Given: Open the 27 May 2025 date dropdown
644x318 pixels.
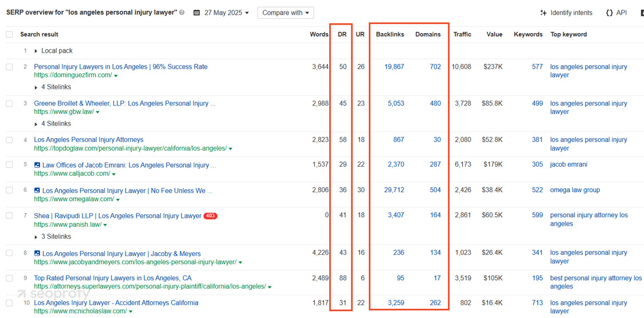Looking at the screenshot, I should (x=227, y=13).
